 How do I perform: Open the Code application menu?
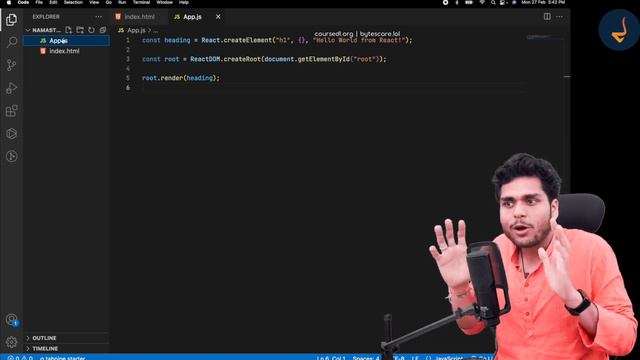point(23,2)
